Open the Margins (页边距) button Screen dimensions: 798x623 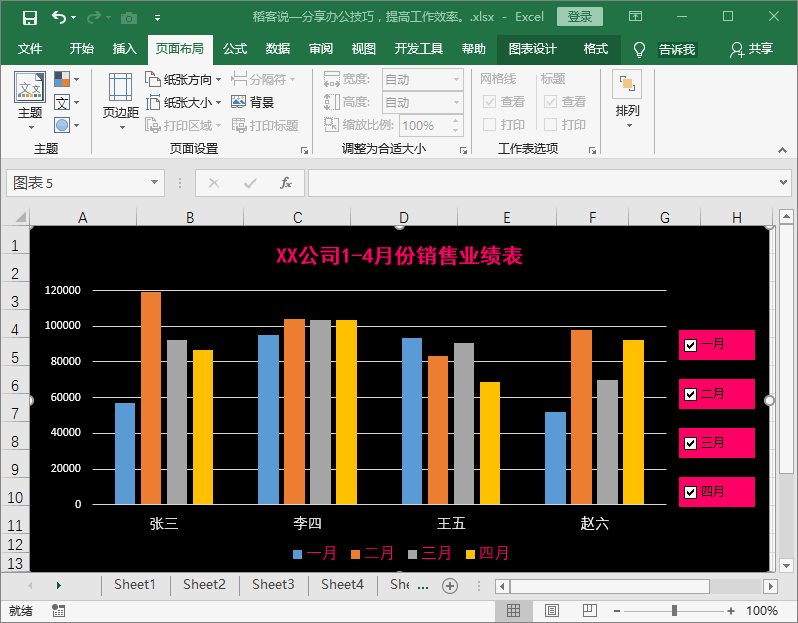(121, 101)
